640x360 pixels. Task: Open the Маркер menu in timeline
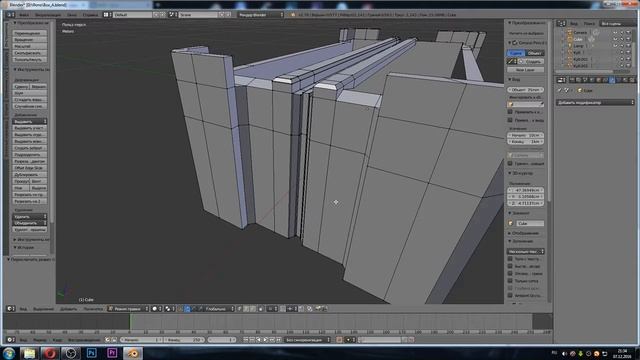tap(40, 340)
